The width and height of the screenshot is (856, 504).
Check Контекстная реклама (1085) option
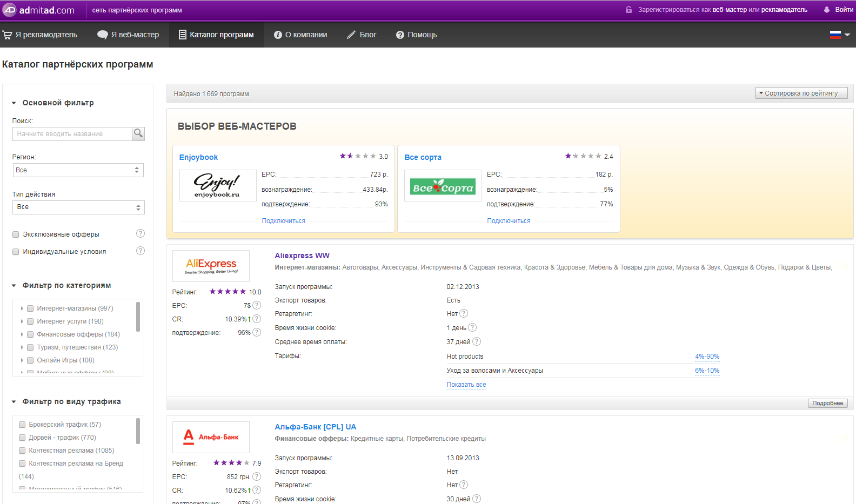pos(22,451)
